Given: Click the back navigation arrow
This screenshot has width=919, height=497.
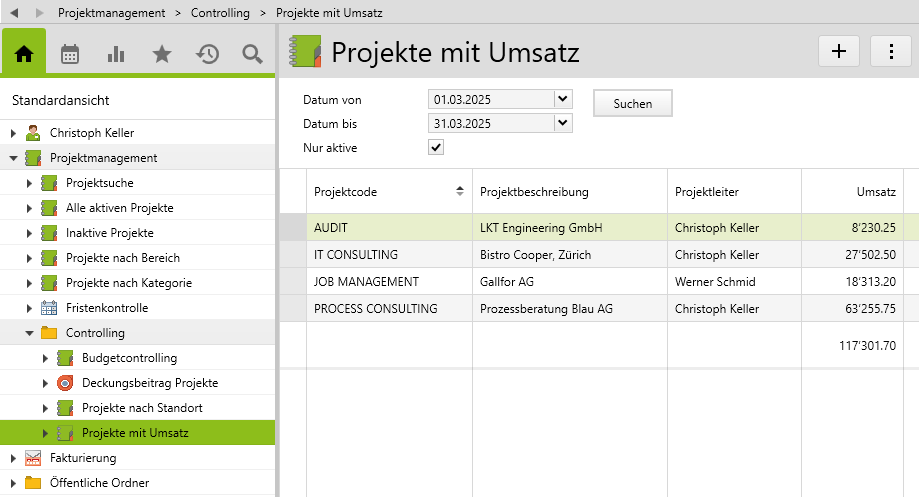Looking at the screenshot, I should [x=15, y=12].
